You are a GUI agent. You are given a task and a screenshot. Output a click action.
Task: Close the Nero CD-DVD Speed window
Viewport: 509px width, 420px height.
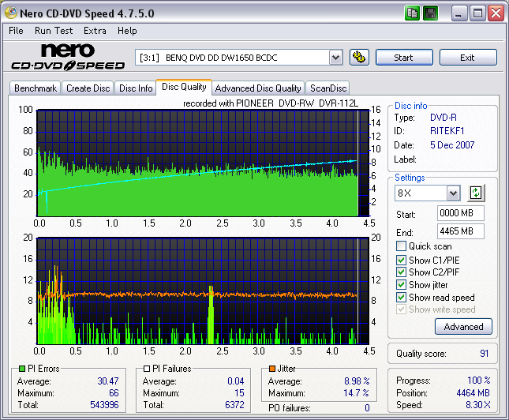click(x=496, y=13)
